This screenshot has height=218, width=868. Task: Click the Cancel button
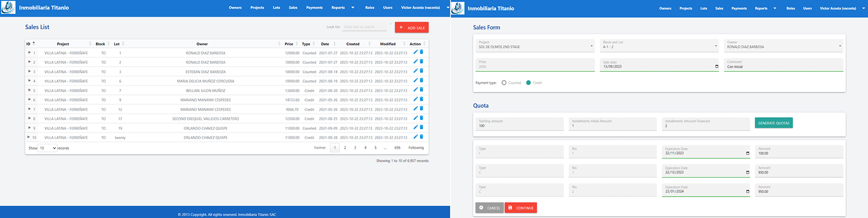point(489,208)
